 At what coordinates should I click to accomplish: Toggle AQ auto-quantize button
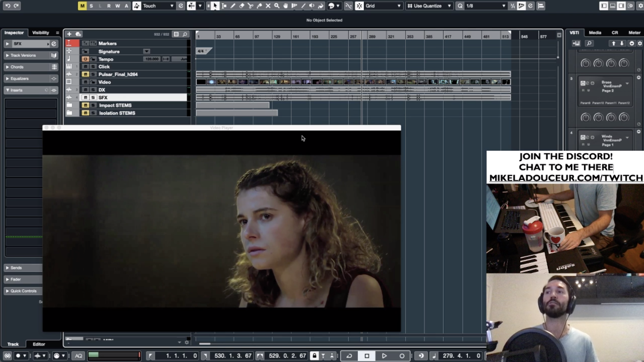click(79, 356)
